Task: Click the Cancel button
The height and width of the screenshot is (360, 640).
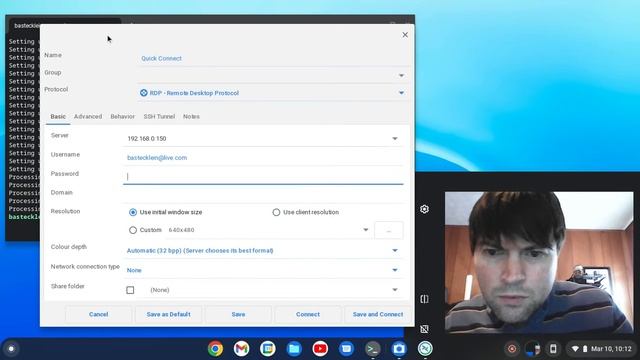Action: coord(98,314)
